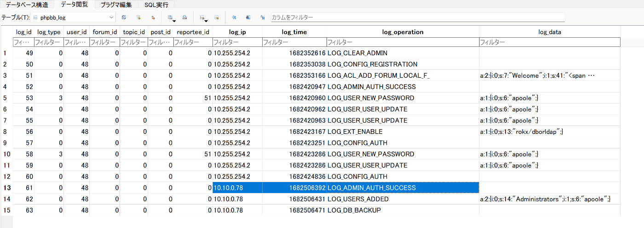Sort by forum_id column header
Screen dimensions: 644x228
(x=104, y=32)
